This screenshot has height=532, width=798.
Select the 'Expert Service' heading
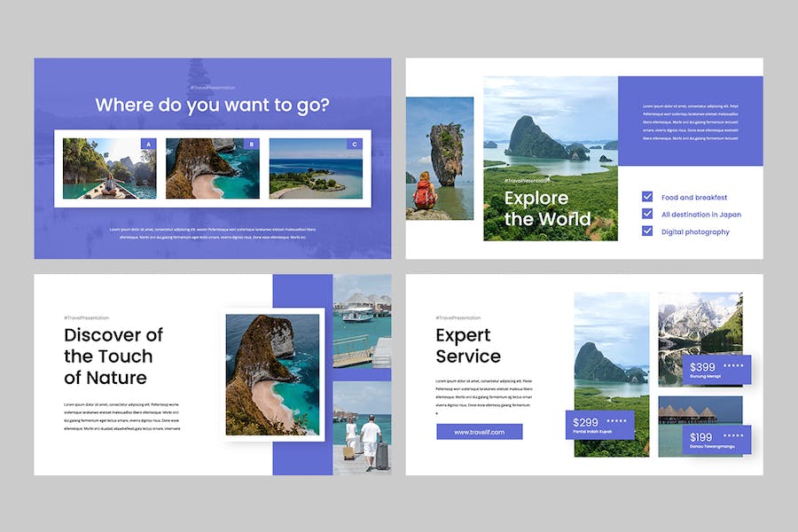coord(468,346)
